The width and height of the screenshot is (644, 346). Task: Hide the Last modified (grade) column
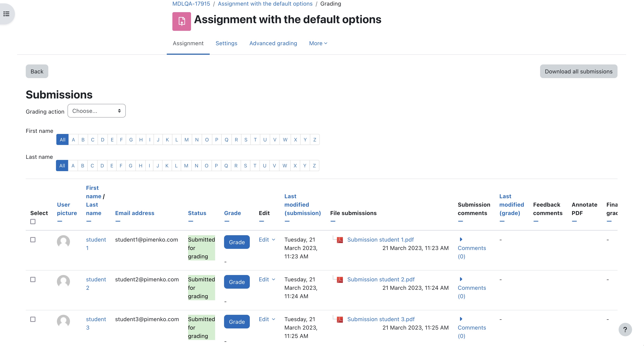(x=502, y=221)
